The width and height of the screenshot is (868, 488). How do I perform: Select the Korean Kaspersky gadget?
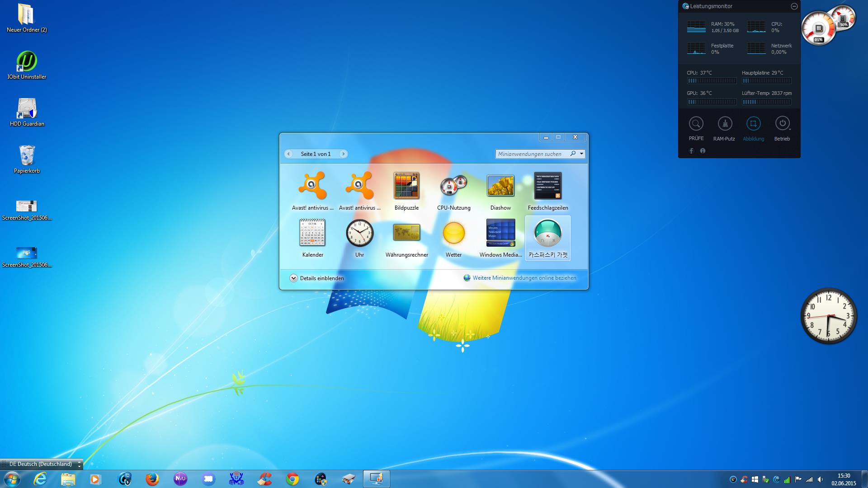point(547,238)
